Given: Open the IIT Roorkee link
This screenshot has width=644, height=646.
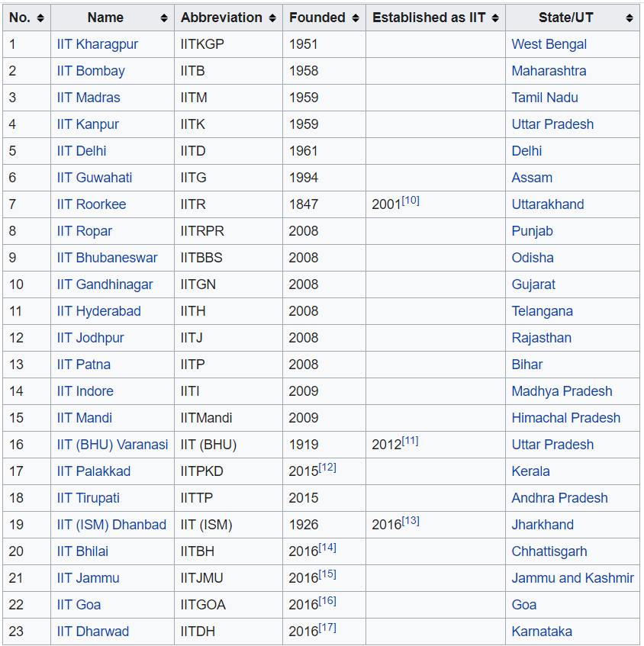Looking at the screenshot, I should click(92, 204).
